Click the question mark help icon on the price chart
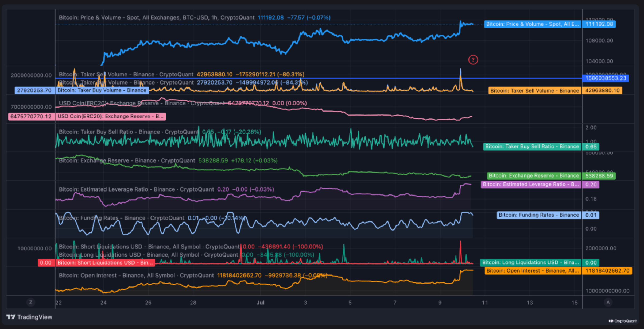Image resolution: width=644 pixels, height=329 pixels. (x=473, y=59)
